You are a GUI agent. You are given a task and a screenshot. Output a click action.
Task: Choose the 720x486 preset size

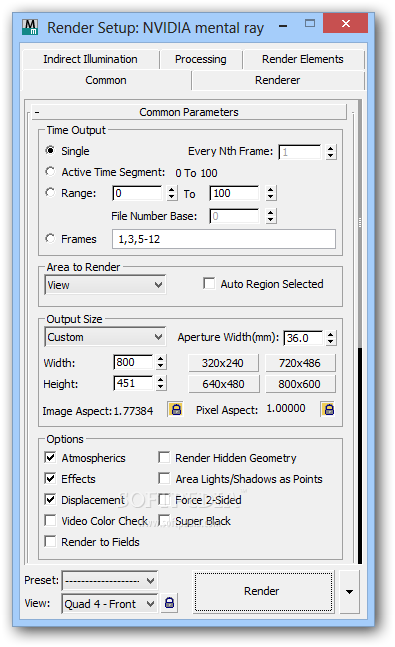coord(300,363)
